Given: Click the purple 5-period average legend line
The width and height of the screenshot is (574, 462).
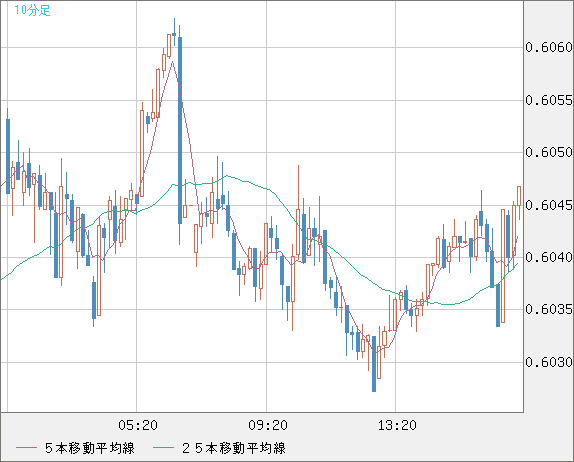Looking at the screenshot, I should [x=26, y=448].
